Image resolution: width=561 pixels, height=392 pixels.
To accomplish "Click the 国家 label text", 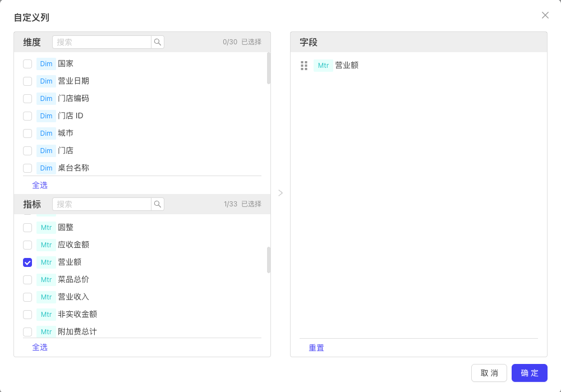I will click(66, 64).
